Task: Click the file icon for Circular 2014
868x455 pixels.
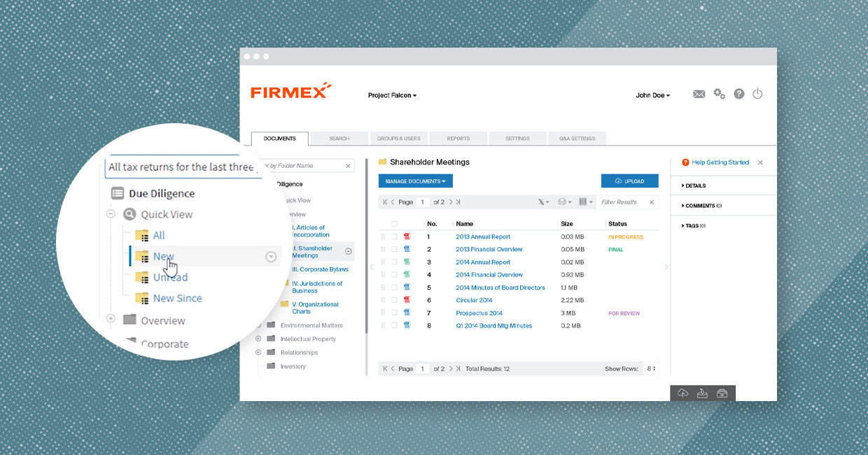Action: [x=407, y=300]
